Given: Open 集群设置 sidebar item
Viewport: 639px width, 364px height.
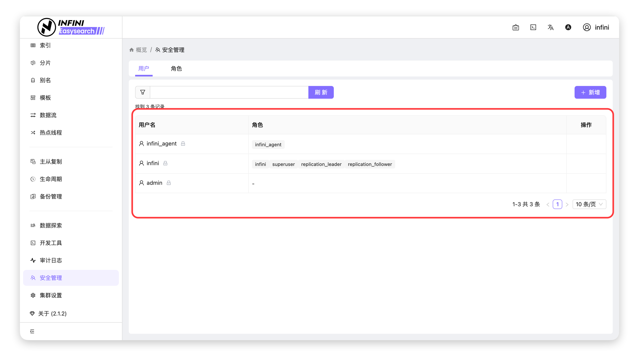Looking at the screenshot, I should pos(51,295).
